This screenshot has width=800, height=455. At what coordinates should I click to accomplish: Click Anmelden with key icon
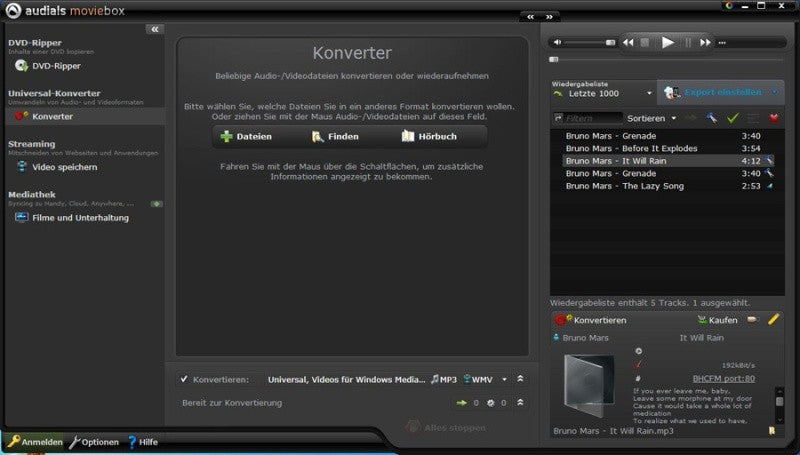(35, 442)
